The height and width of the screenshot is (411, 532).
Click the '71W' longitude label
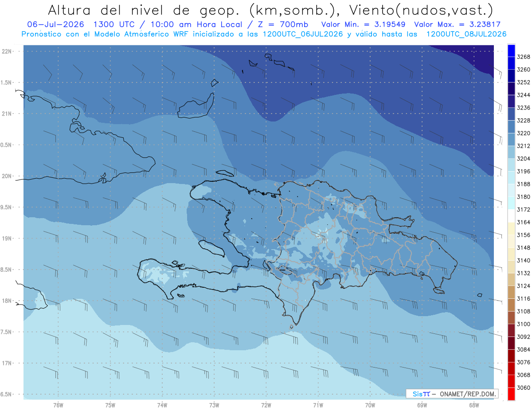pyautogui.click(x=318, y=405)
